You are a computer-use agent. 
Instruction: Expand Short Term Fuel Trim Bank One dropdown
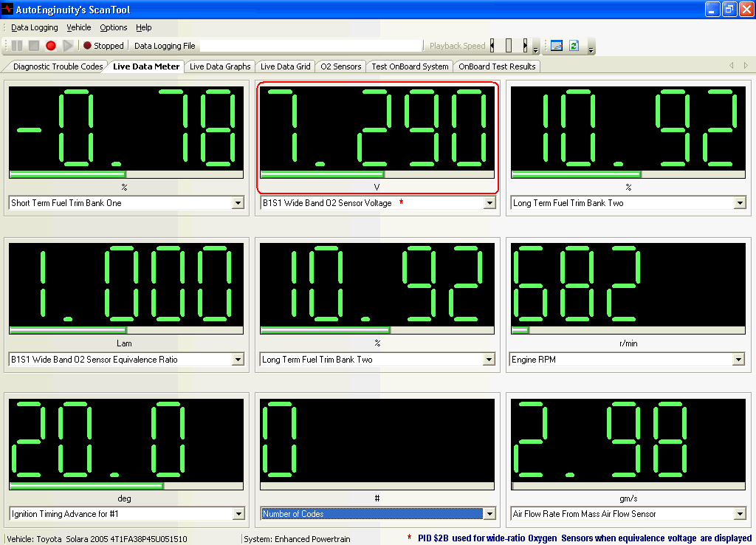point(238,203)
